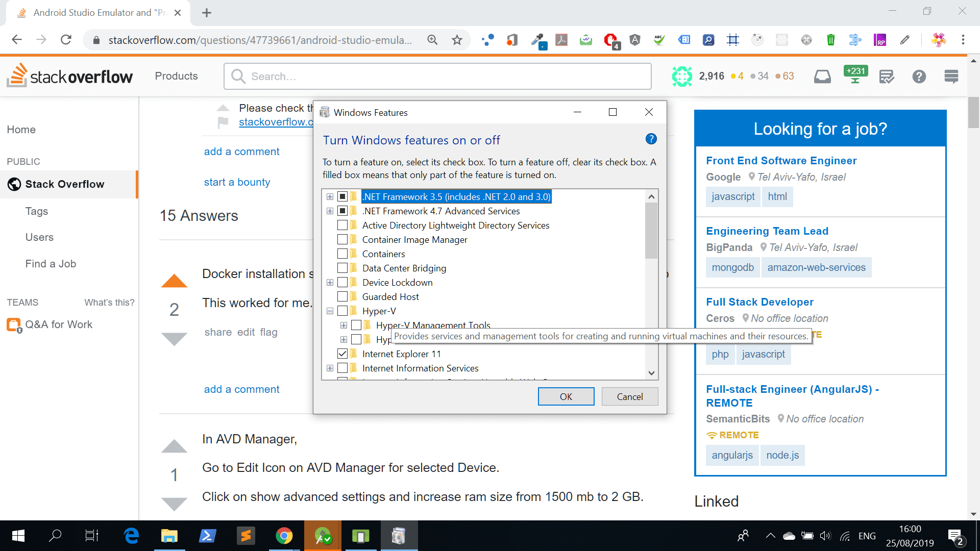Viewport: 980px width, 551px height.
Task: Click the start a bounty link
Action: (x=237, y=182)
